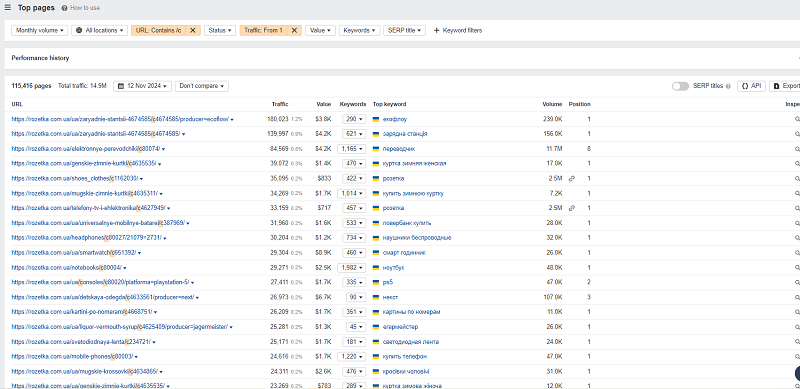Click the top keyword ps5

pyautogui.click(x=388, y=282)
